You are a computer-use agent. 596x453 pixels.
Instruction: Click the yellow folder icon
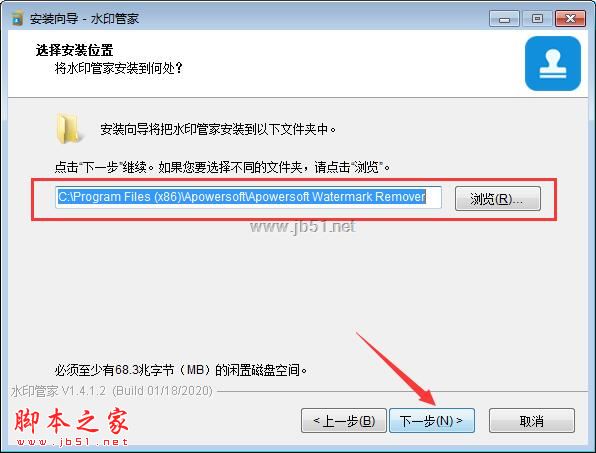tap(68, 128)
